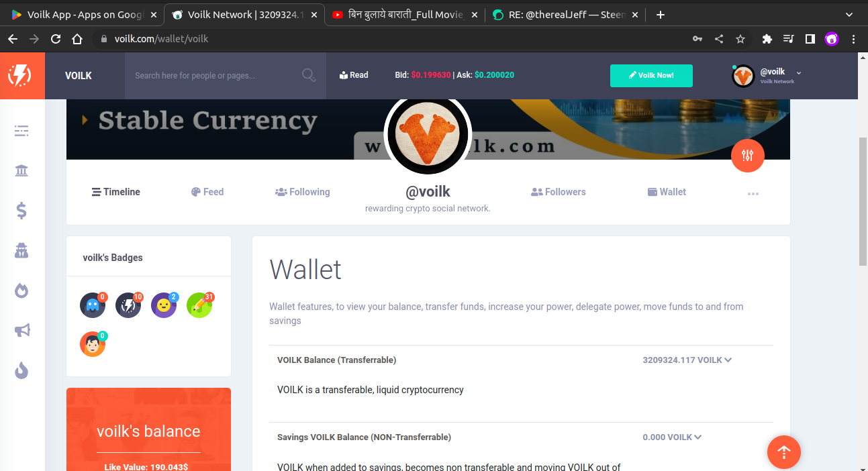
Task: Click the purple smiley badge
Action: [164, 305]
